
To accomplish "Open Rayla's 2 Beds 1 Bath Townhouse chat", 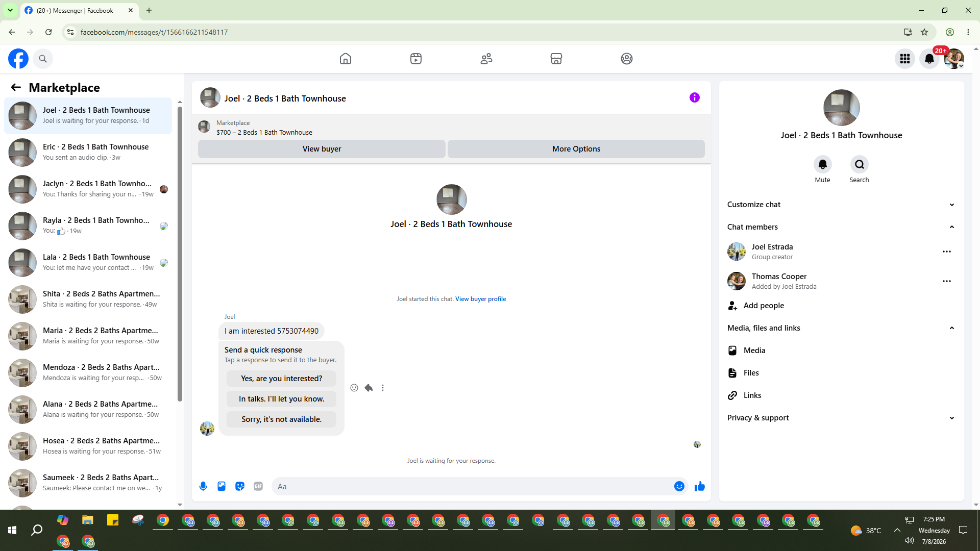I will 88,226.
